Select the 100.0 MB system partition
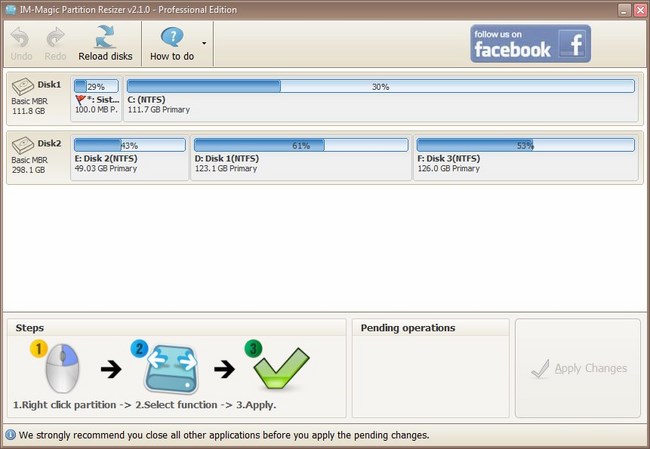This screenshot has width=650, height=449. [96, 104]
